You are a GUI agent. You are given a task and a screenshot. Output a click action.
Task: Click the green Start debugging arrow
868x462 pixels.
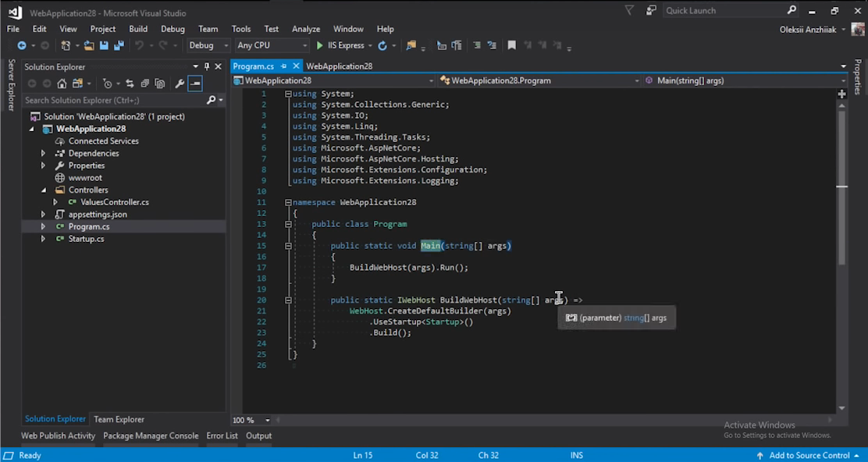[x=319, y=46]
